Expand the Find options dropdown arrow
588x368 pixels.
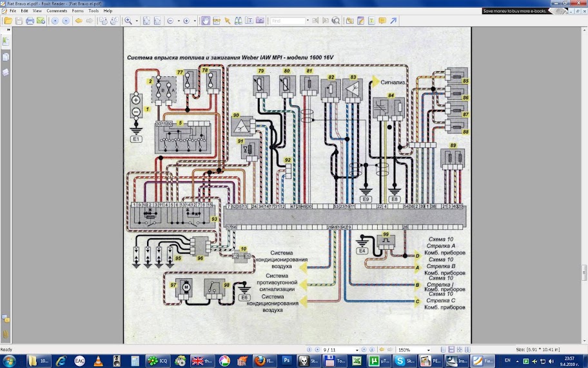pos(308,21)
